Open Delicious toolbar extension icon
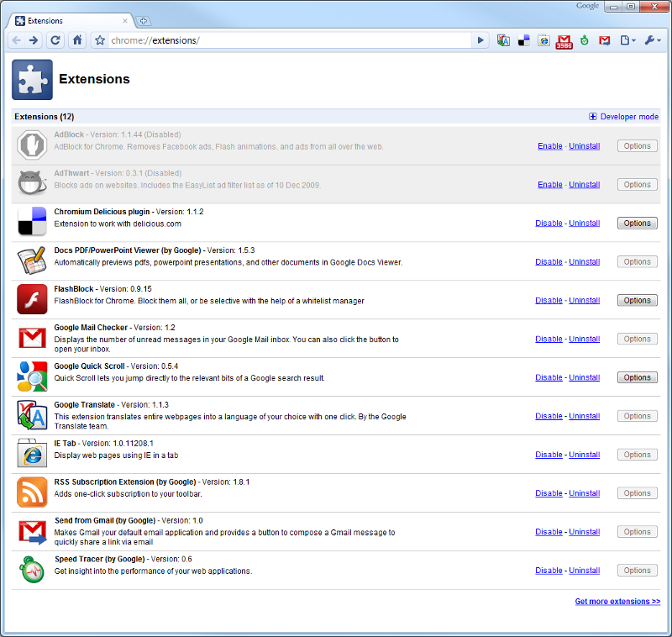 523,40
